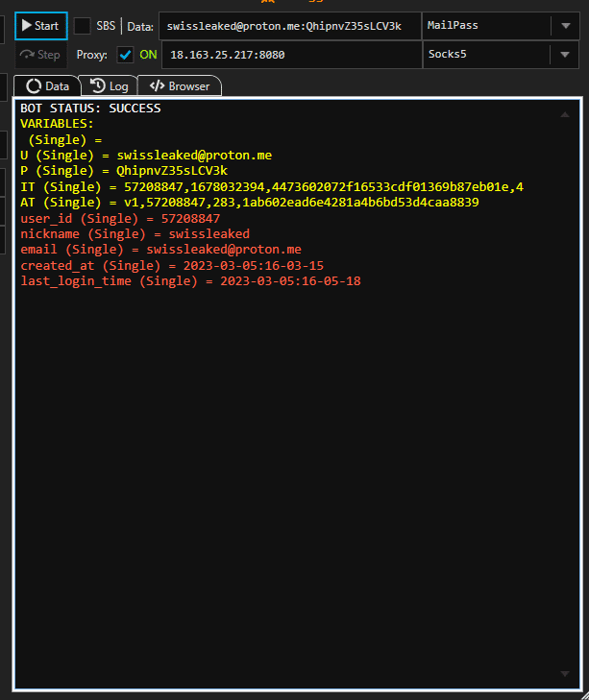Click the 'BOT STATUS: SUCCESS' line
This screenshot has width=589, height=700.
90,109
